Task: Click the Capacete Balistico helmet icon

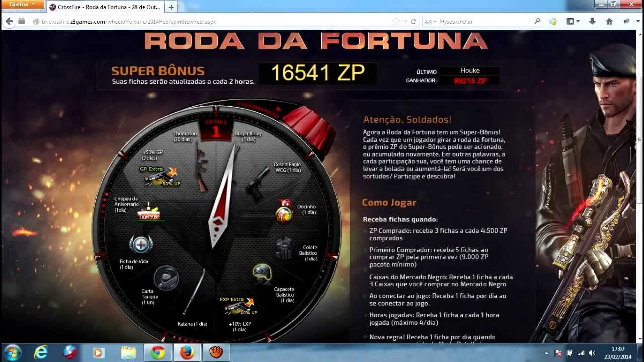Action: tap(262, 274)
